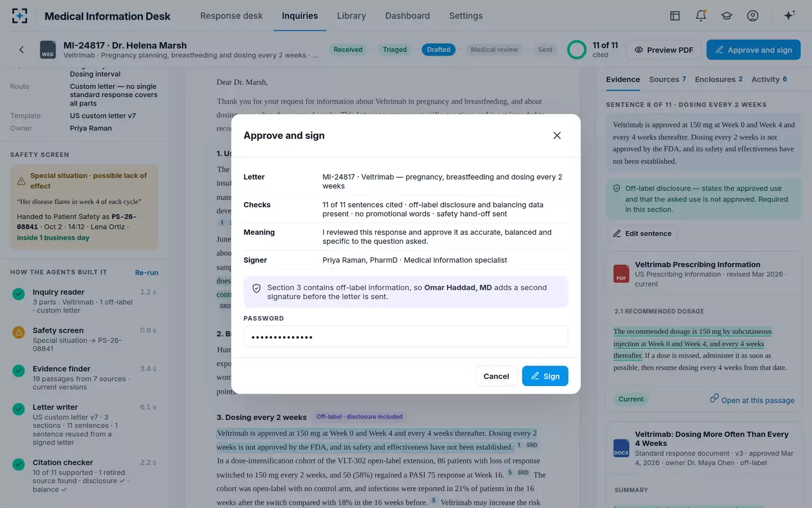Screen dimensions: 812x508
Task: View the Activity tab
Action: [x=769, y=80]
